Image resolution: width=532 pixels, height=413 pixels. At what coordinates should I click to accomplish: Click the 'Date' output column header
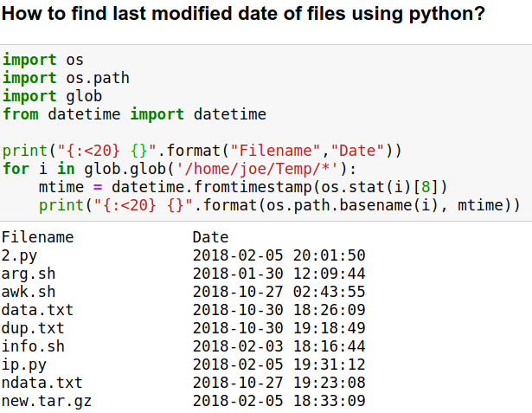point(211,237)
